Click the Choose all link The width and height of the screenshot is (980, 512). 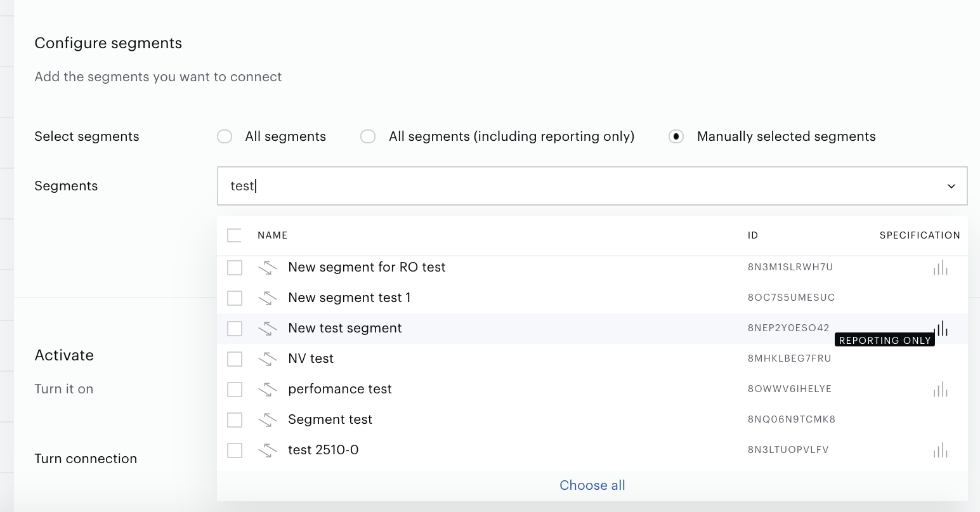point(592,485)
